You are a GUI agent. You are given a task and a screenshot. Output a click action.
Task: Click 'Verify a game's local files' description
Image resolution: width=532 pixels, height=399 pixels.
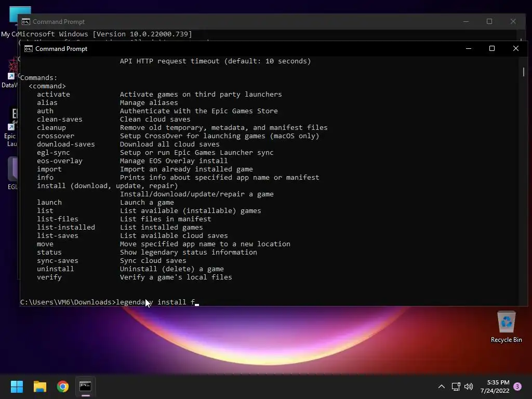coord(176,277)
